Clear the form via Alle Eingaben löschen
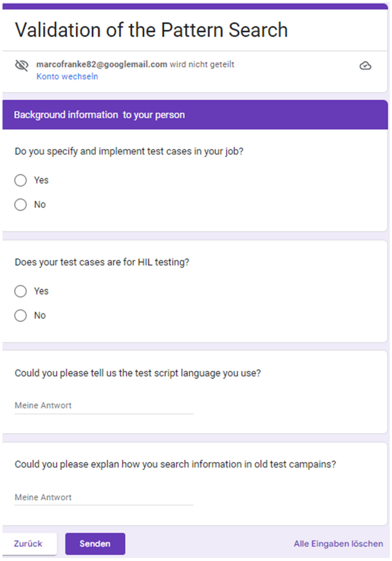392x561 pixels. coord(338,544)
